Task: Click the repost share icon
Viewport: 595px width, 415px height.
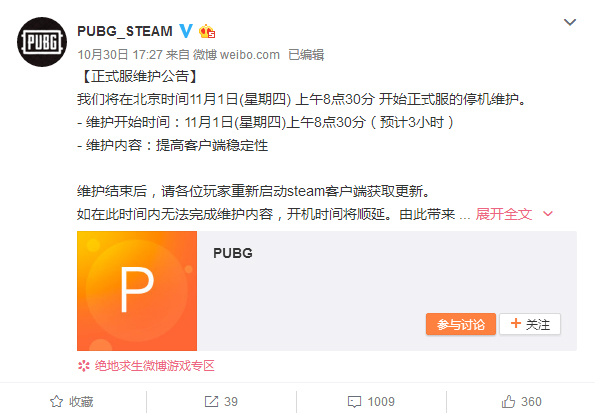Action: pyautogui.click(x=211, y=401)
